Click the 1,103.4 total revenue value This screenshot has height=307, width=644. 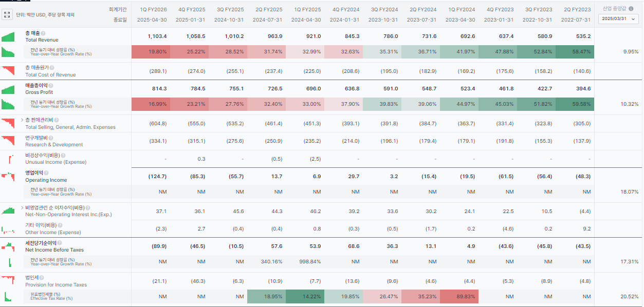157,36
